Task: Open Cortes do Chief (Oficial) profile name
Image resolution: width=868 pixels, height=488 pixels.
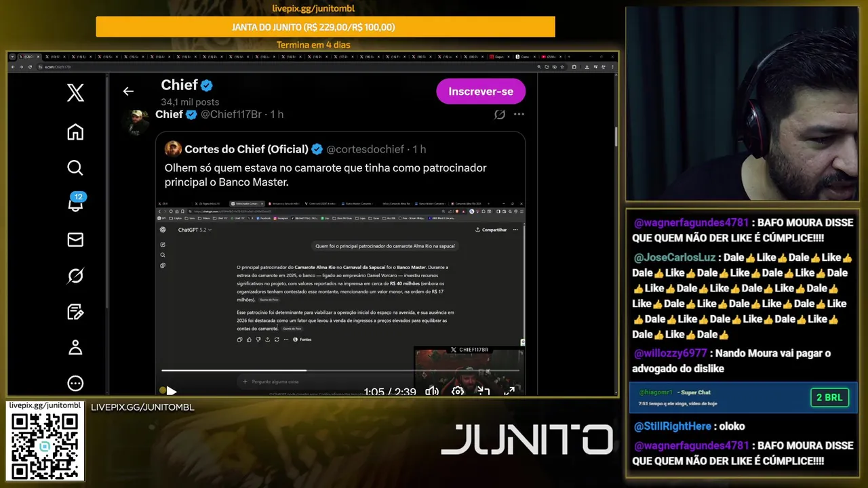Action: click(x=246, y=149)
